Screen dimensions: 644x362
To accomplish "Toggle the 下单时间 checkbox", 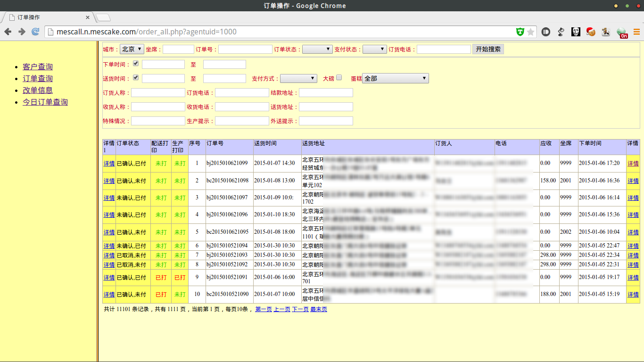I will (136, 63).
